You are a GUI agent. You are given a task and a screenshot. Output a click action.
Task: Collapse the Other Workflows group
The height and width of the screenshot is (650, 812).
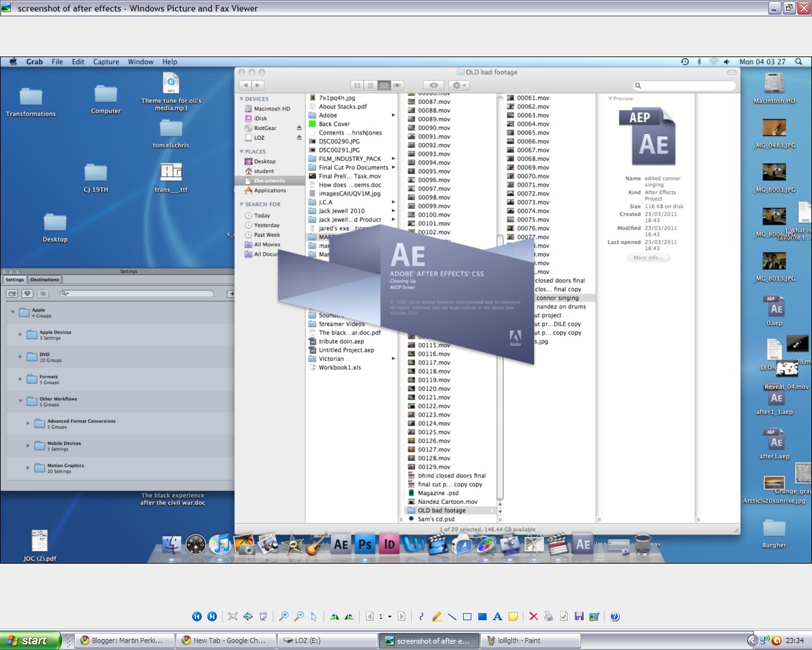point(20,401)
